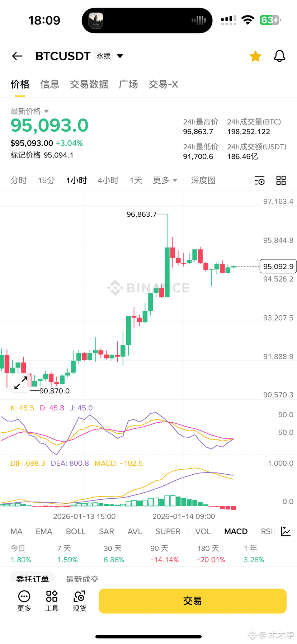Tap the audio waveform icon in Dynamic Island
This screenshot has height=644, width=297.
click(x=199, y=20)
